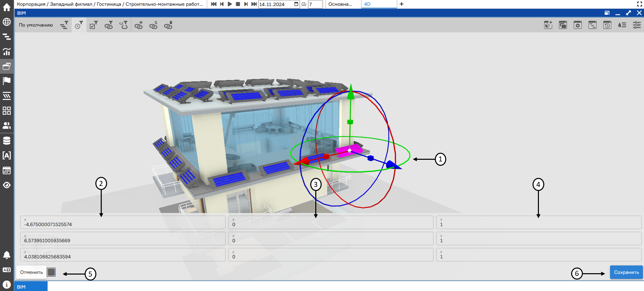Stop the simulation playback

[238, 4]
